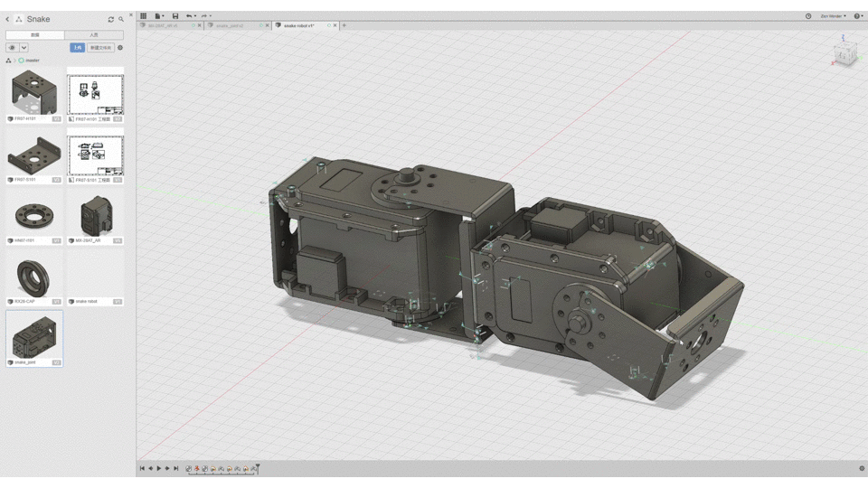This screenshot has width=868, height=488.
Task: Switch to the People tab in panel
Action: 94,35
